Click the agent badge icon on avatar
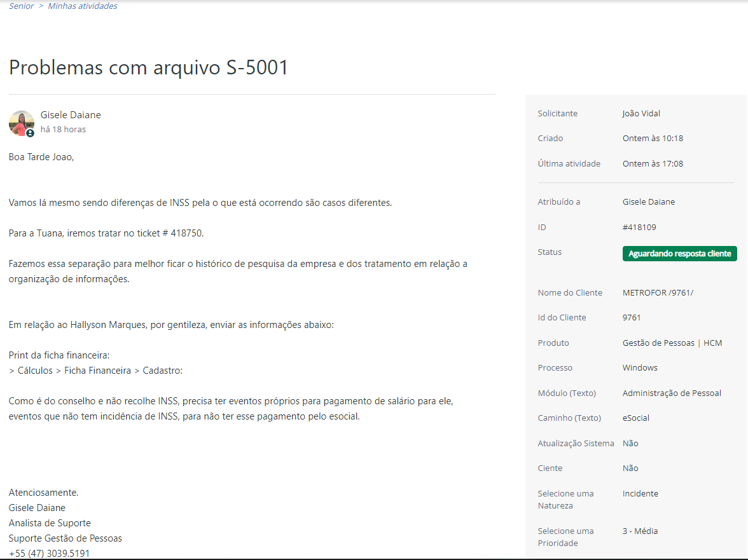This screenshot has height=560, width=748. click(30, 133)
